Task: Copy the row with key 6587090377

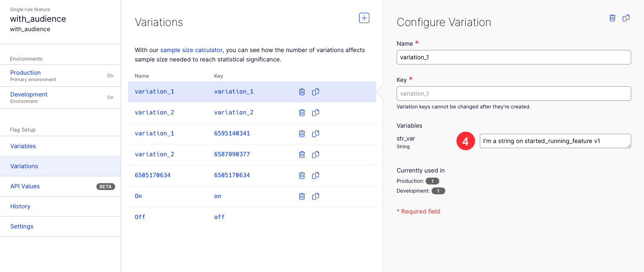Action: (x=316, y=155)
